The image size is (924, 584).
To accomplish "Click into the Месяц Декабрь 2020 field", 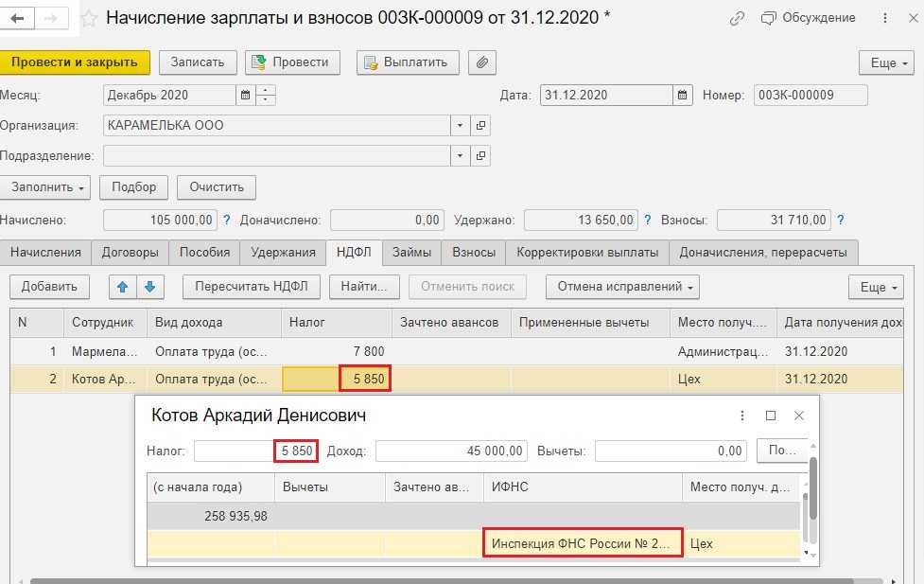I will pos(169,95).
